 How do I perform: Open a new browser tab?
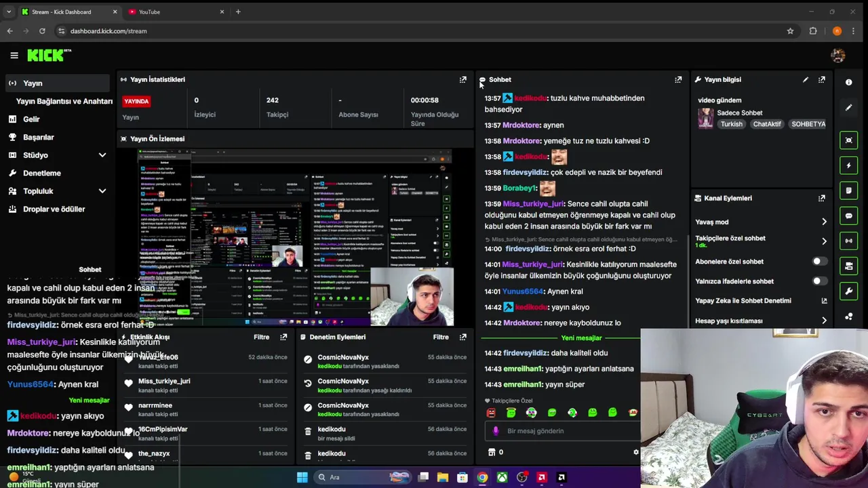point(238,12)
